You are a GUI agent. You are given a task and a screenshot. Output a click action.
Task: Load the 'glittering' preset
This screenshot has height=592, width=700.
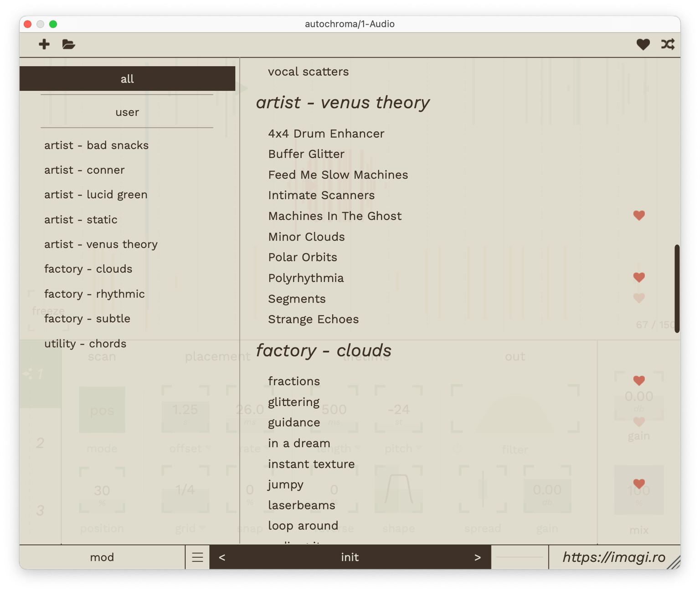[294, 402]
